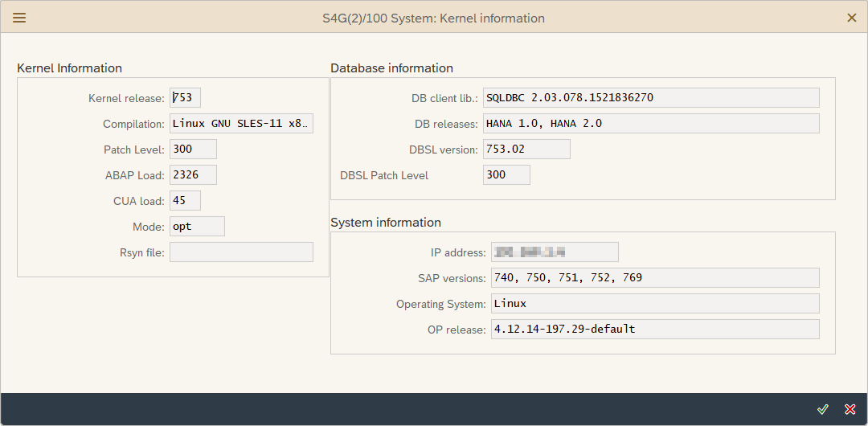Select the DB client lib. field
868x426 pixels.
(x=651, y=98)
